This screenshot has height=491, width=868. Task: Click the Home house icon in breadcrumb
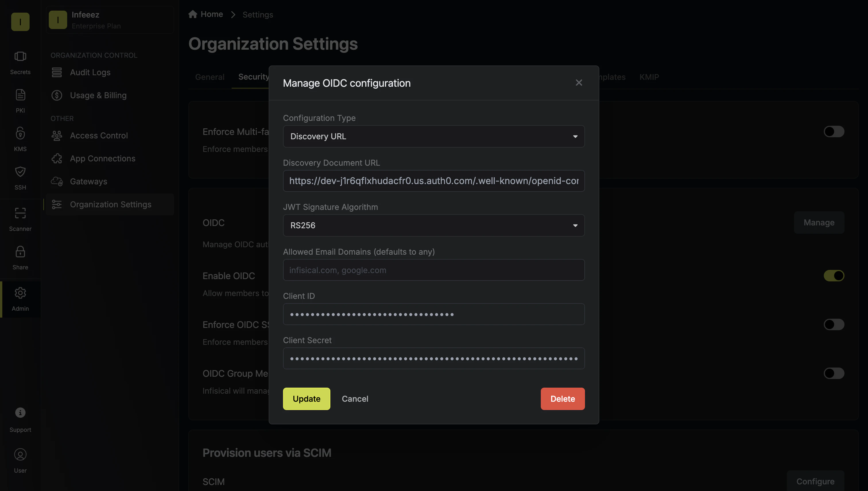click(x=193, y=14)
